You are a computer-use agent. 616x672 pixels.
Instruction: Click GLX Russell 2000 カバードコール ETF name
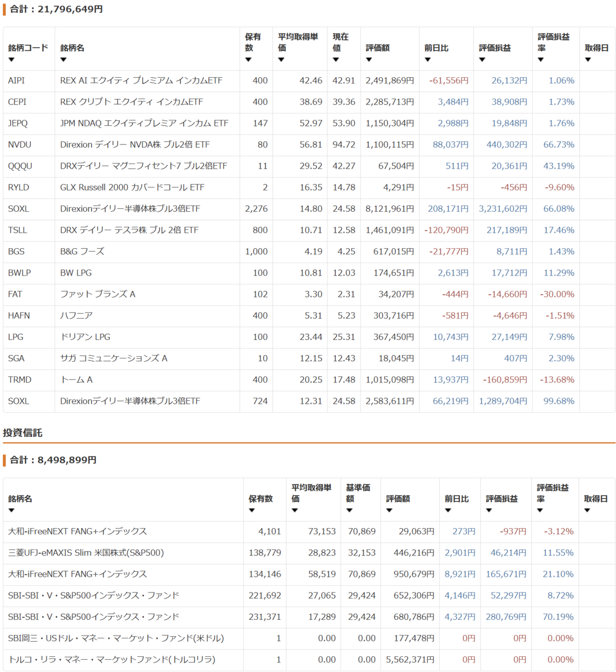click(x=132, y=187)
